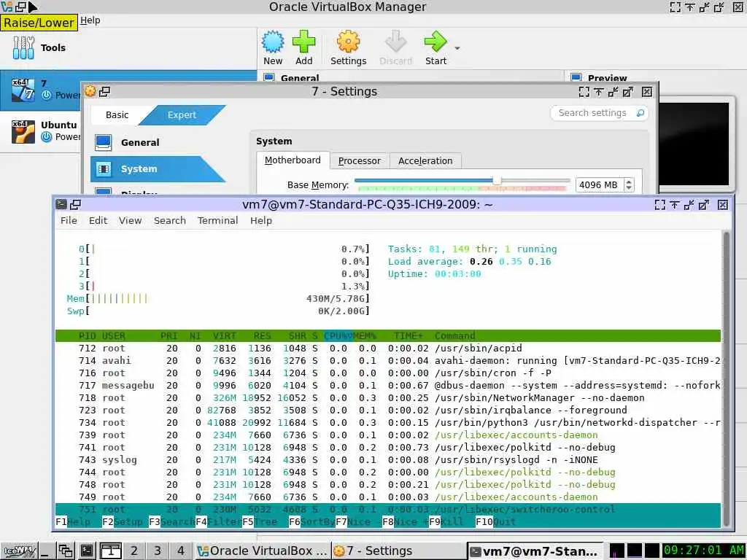Click the vm7 terminal taskbar button
The height and width of the screenshot is (560, 747).
click(534, 551)
